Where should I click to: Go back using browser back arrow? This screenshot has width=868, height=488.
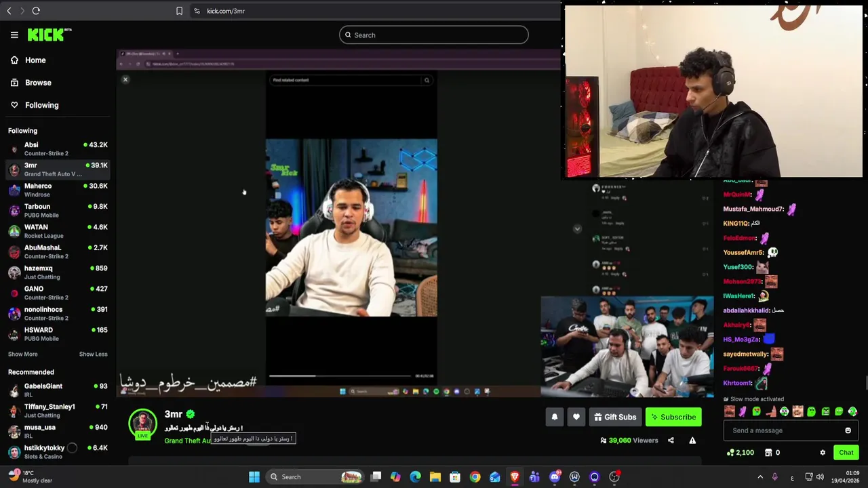9,11
